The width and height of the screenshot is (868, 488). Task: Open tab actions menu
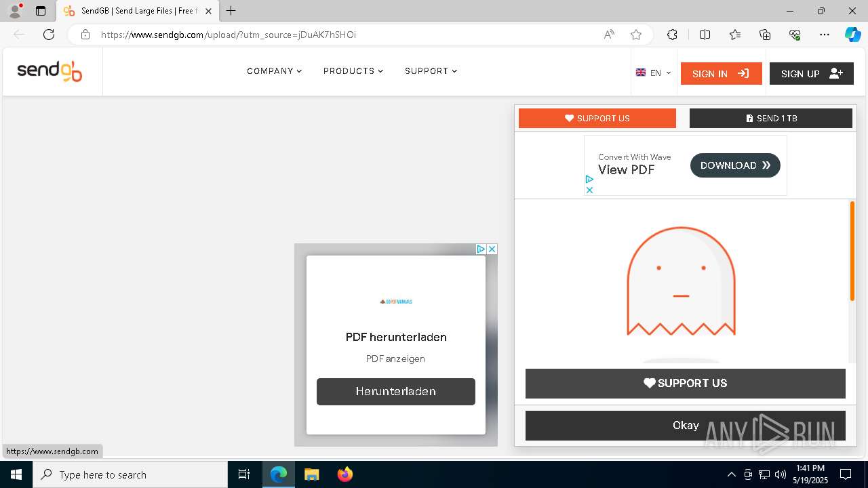[41, 11]
